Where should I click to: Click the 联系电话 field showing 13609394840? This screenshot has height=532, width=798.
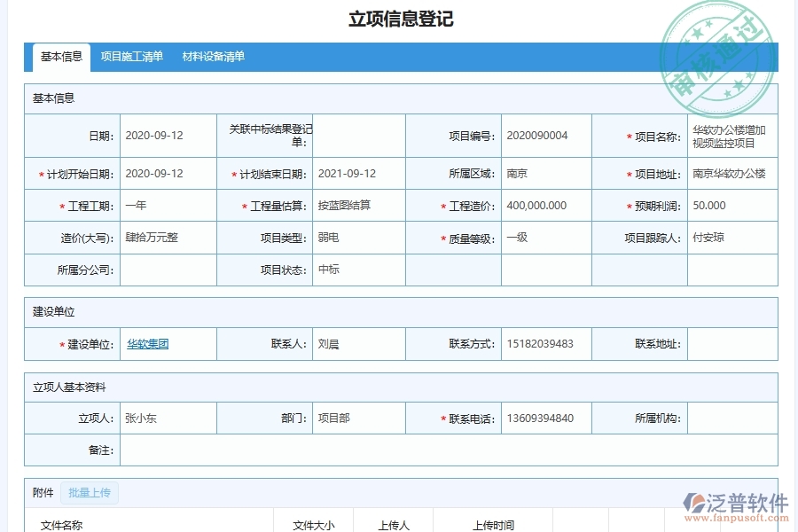point(541,418)
